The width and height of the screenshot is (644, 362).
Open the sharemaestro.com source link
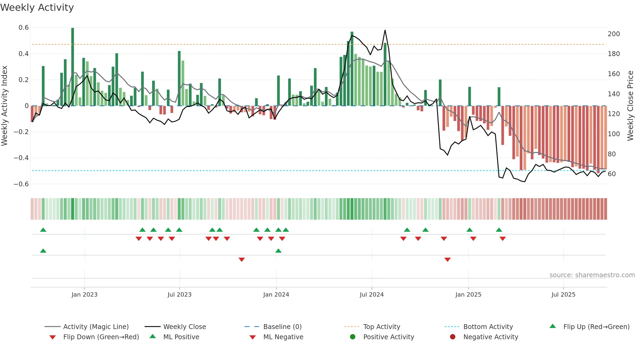click(592, 275)
